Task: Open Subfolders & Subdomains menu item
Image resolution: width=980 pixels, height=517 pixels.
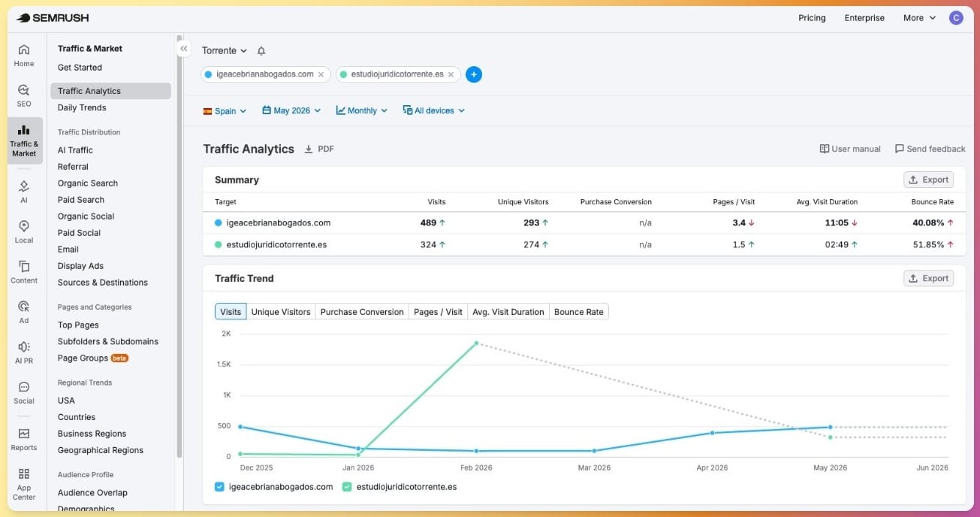Action: tap(108, 342)
